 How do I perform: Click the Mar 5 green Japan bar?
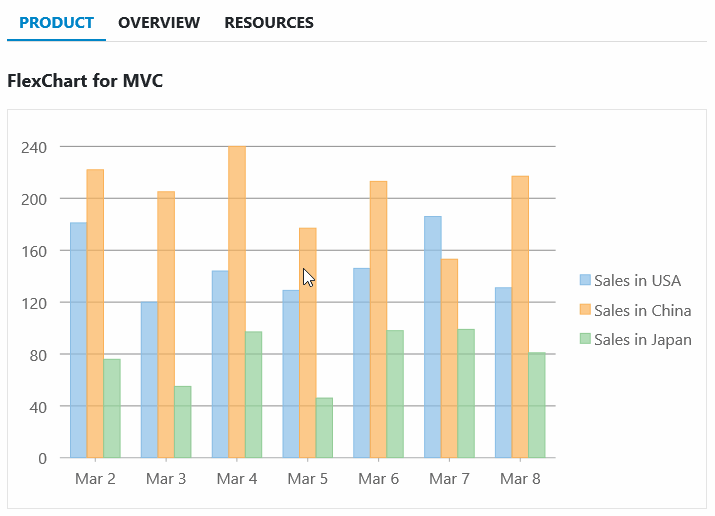324,428
